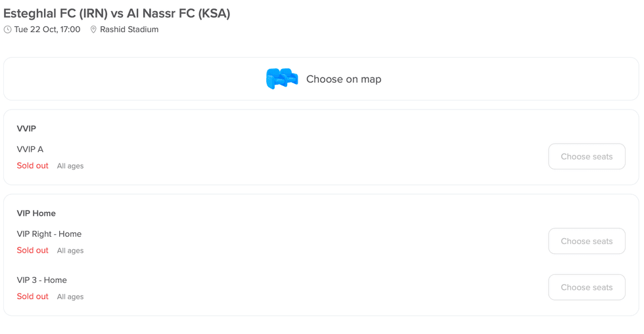Click All ages under VIP 3 - Home

point(70,297)
